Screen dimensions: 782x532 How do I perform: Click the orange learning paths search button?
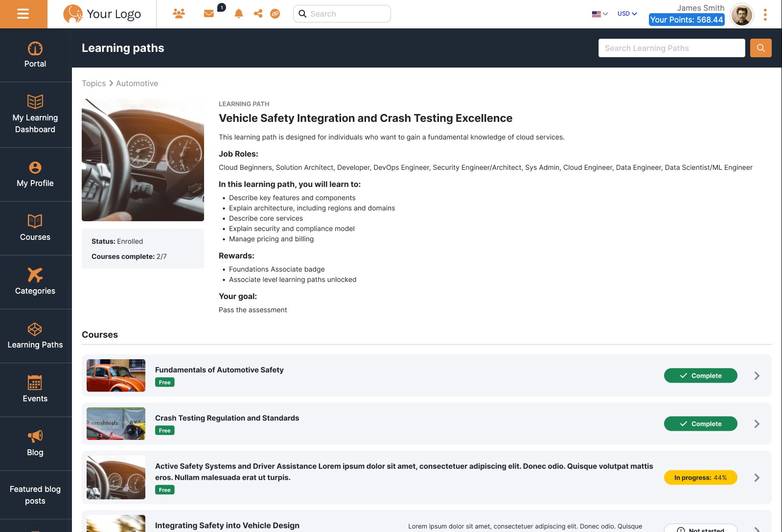click(x=760, y=48)
